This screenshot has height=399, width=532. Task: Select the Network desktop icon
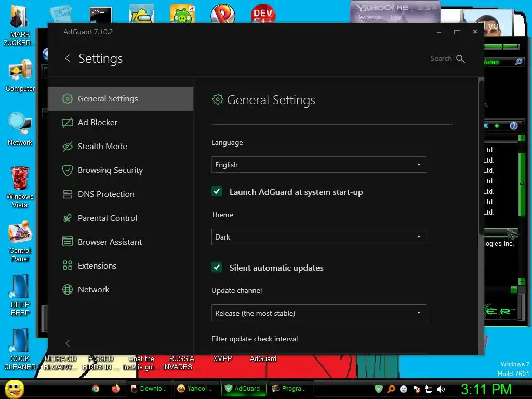coord(20,129)
